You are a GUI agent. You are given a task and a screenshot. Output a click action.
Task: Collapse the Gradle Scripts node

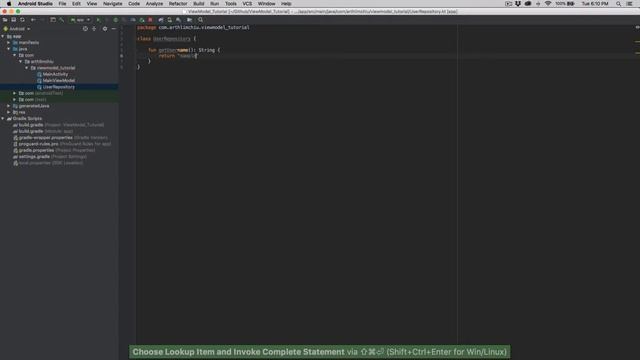3,118
